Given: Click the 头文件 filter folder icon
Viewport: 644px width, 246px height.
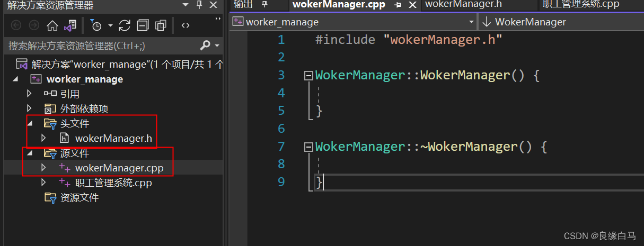Looking at the screenshot, I should (x=50, y=124).
